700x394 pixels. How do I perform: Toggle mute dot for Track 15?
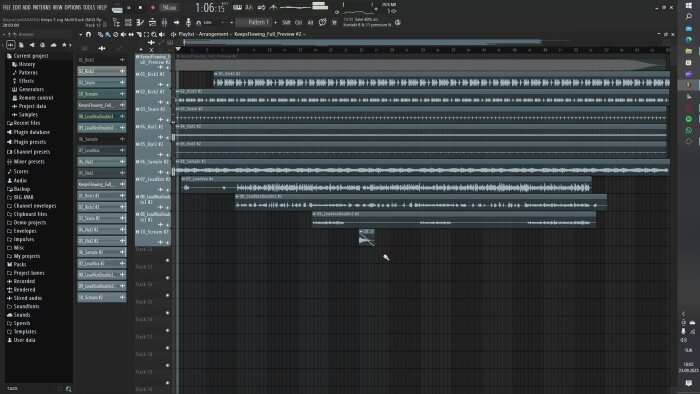pyautogui.click(x=167, y=313)
